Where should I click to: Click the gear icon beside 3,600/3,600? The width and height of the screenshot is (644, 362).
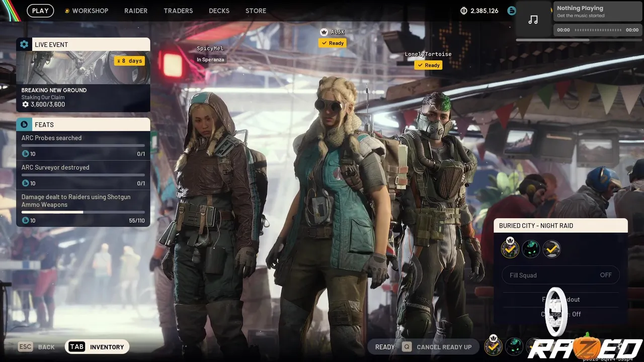pyautogui.click(x=25, y=105)
